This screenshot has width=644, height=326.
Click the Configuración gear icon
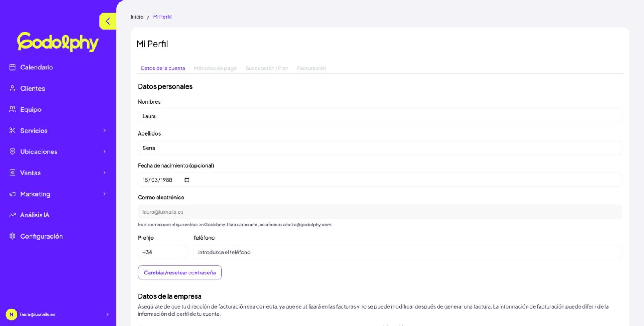tap(12, 236)
